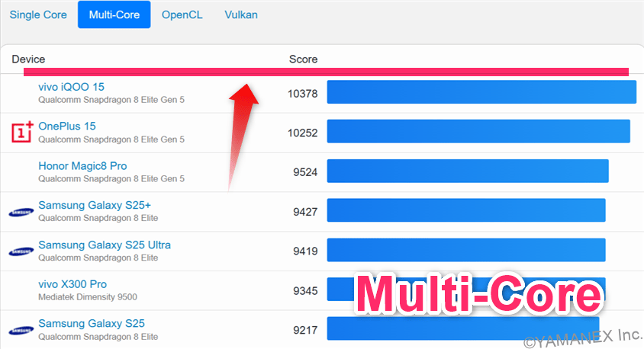Open the plain Samsung Galaxy S25 link
Viewport: 644px width, 349px height.
91,324
